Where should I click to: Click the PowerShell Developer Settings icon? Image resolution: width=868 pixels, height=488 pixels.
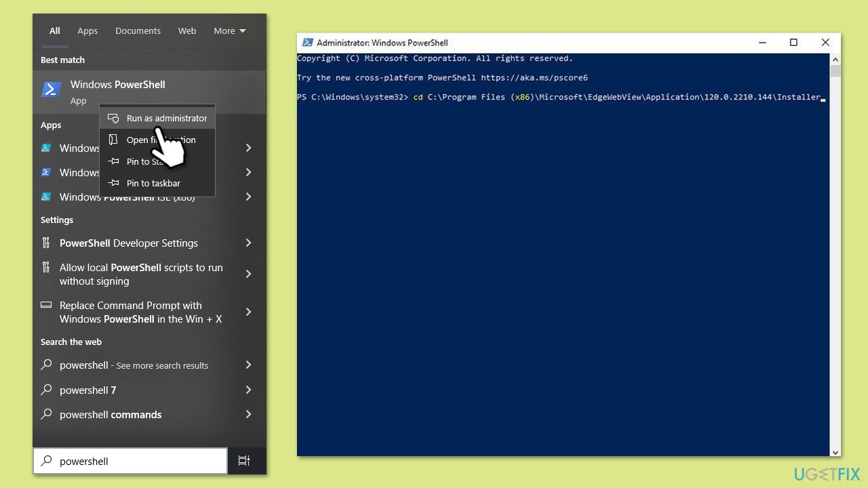point(46,243)
